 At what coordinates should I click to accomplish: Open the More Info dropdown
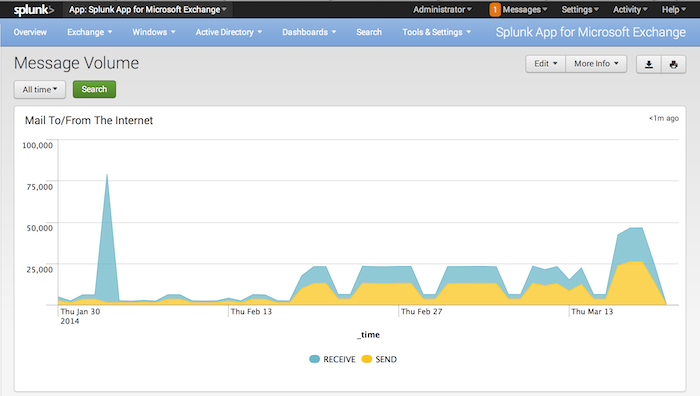pyautogui.click(x=596, y=64)
